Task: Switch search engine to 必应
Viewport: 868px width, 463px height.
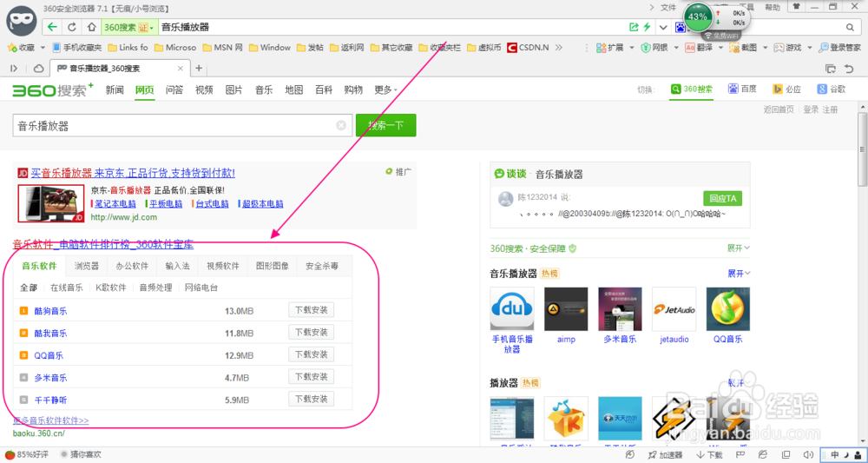Action: tap(786, 89)
